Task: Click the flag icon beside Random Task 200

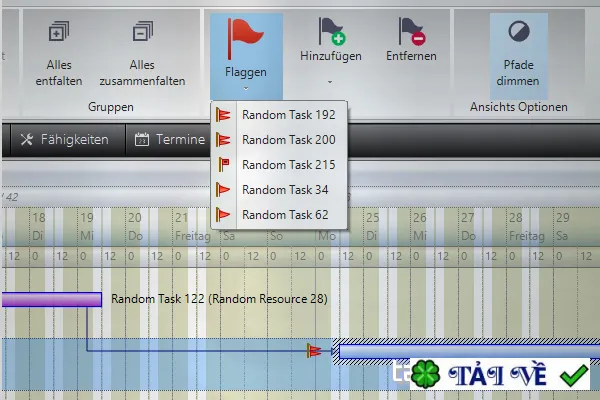Action: pyautogui.click(x=223, y=140)
